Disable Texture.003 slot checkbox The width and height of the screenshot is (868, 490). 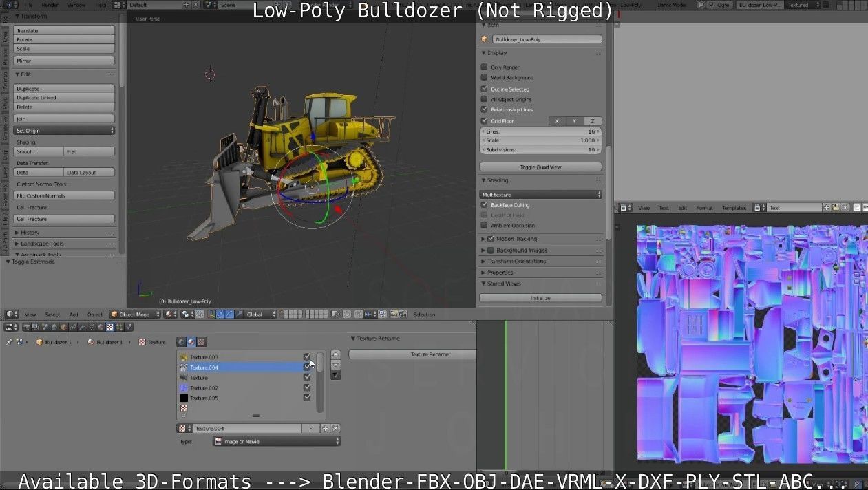point(307,356)
